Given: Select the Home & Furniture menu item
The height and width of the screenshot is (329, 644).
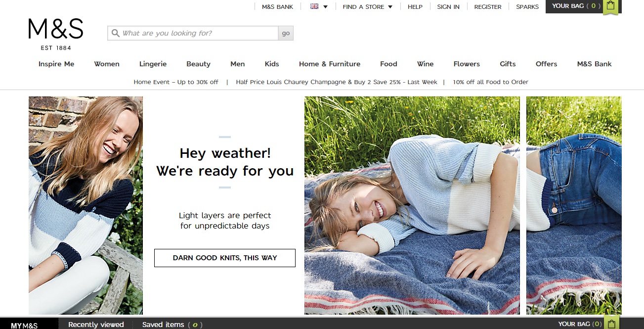Looking at the screenshot, I should [x=329, y=63].
